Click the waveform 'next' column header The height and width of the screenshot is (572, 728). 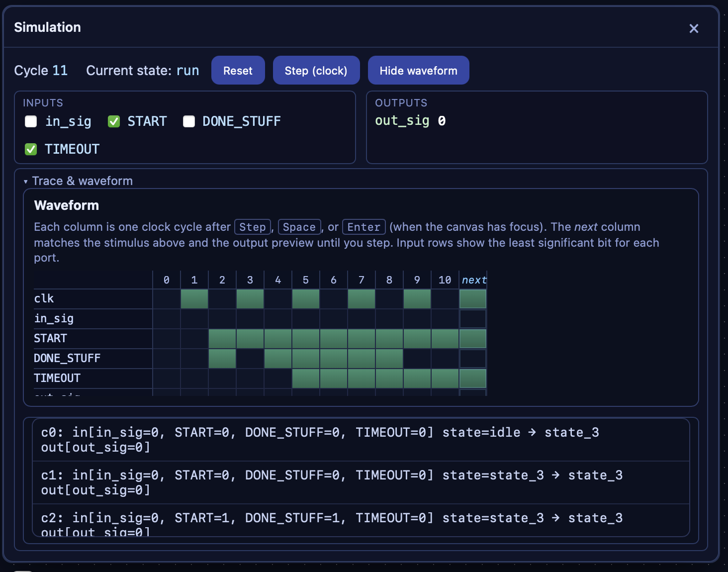tap(474, 280)
